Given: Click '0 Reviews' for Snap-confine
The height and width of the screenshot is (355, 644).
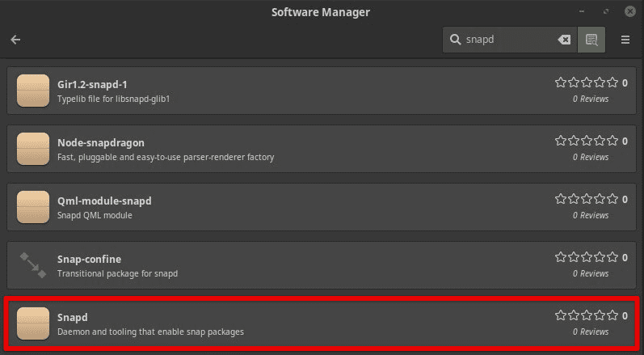Looking at the screenshot, I should click(591, 273).
